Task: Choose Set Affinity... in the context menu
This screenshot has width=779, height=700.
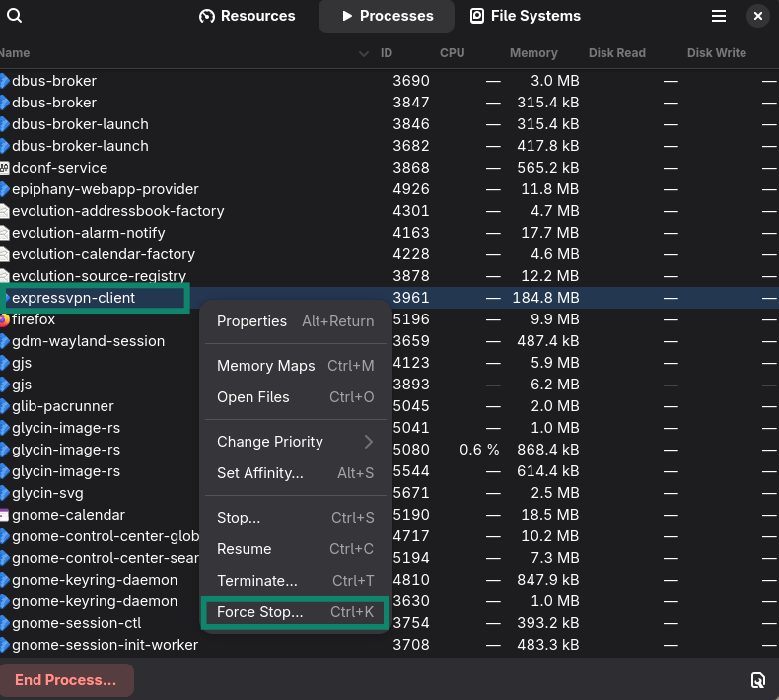Action: click(x=296, y=473)
